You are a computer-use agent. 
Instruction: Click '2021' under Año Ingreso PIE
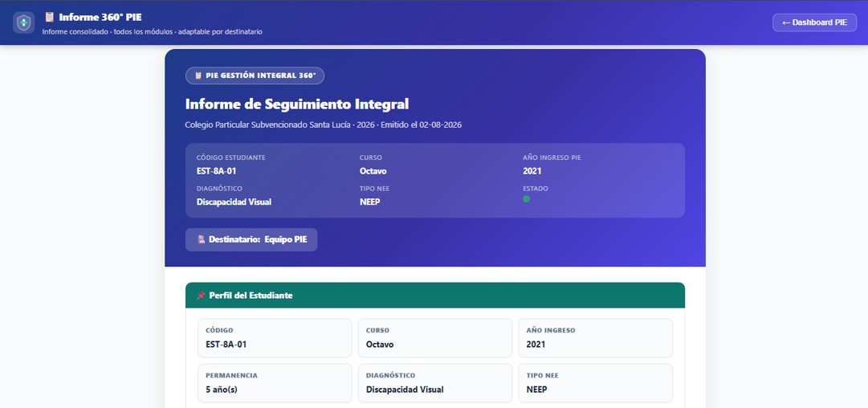(x=532, y=171)
